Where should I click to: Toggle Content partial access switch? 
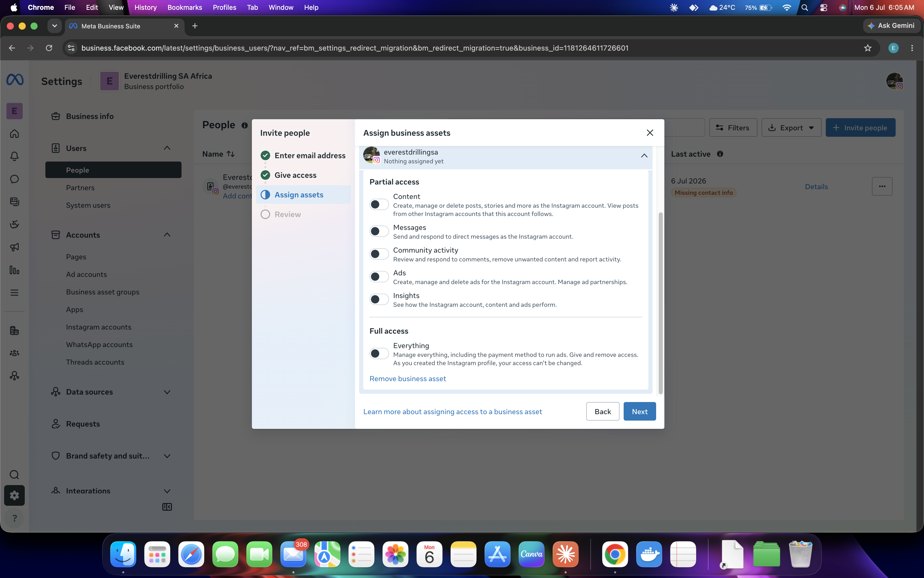379,205
